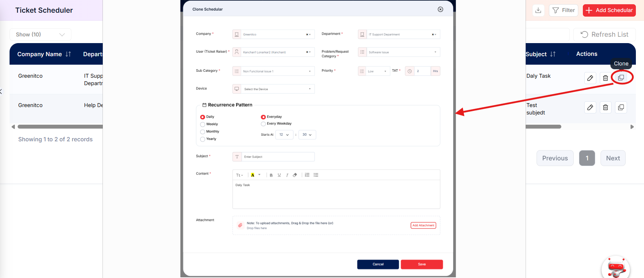The height and width of the screenshot is (278, 644).
Task: Insert numbered list in Content editor
Action: [x=307, y=175]
